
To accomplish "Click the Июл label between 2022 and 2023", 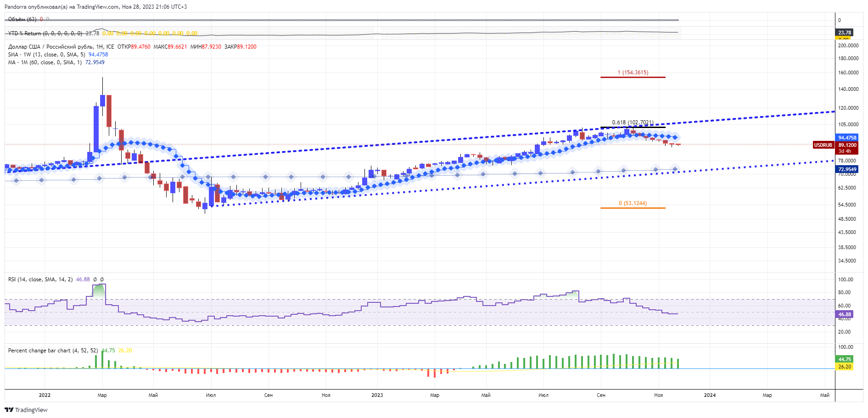I will [211, 395].
